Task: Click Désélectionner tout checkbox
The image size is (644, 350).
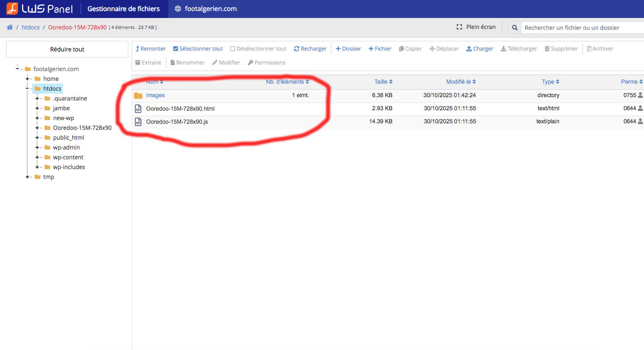Action: 258,49
